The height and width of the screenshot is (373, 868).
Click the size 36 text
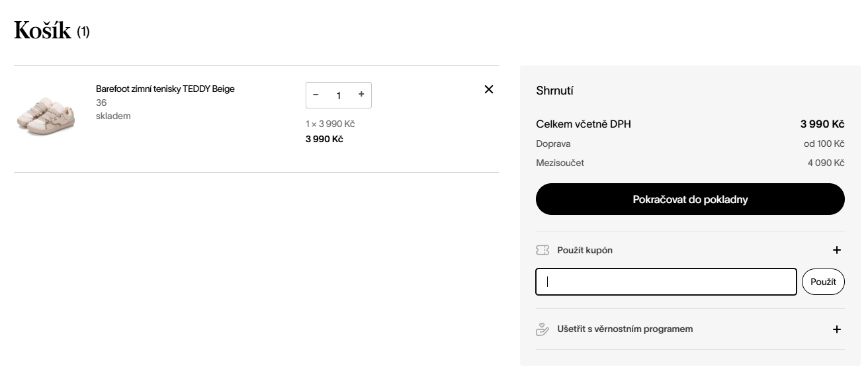(101, 103)
